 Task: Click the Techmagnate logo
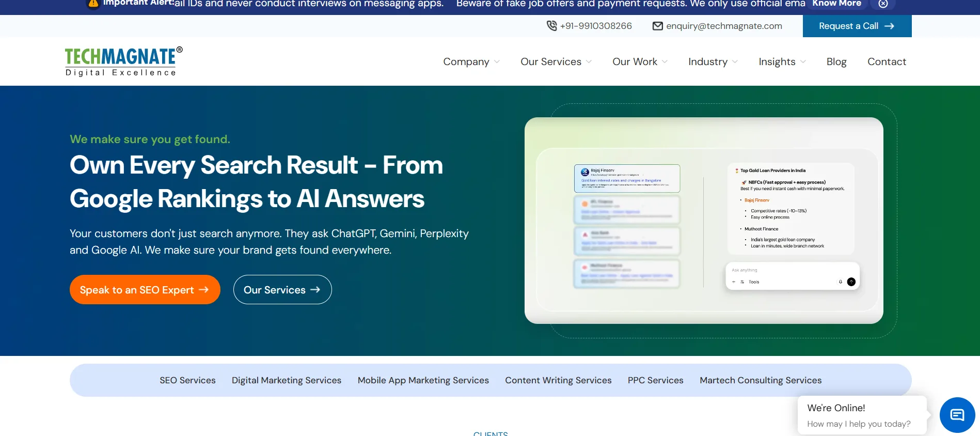[x=123, y=61]
